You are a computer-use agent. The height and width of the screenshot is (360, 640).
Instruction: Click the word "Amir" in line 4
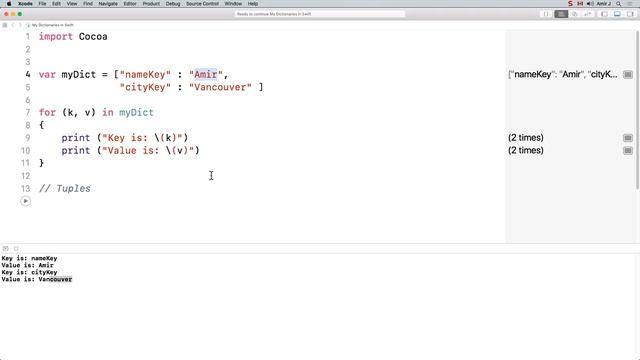pyautogui.click(x=206, y=74)
